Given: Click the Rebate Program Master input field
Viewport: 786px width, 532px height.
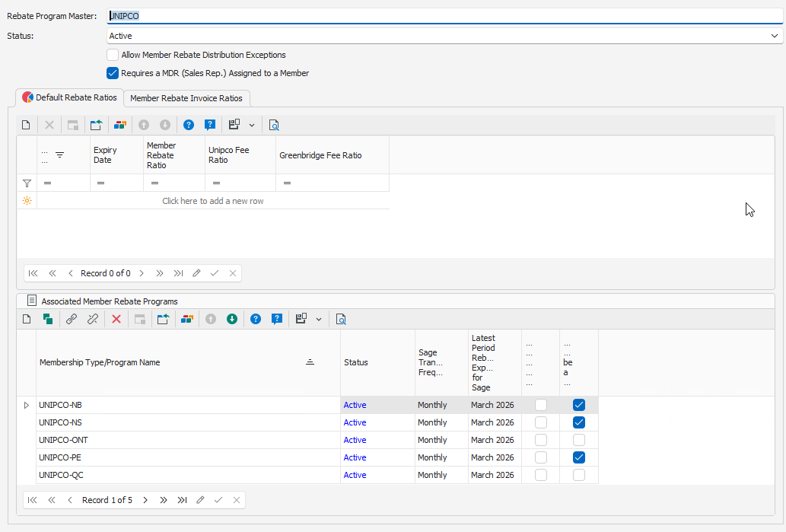Looking at the screenshot, I should tap(445, 15).
